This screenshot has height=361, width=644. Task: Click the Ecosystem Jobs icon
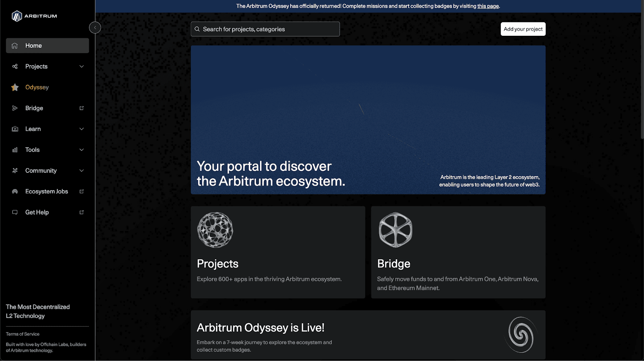[x=15, y=191]
